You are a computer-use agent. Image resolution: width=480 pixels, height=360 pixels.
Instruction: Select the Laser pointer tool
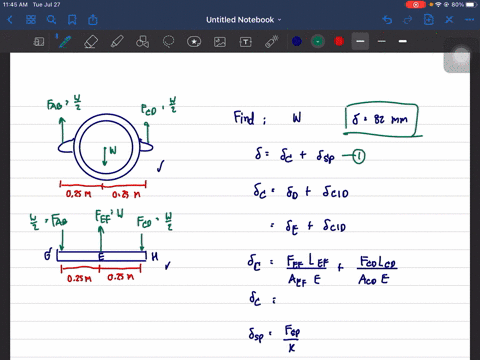[x=272, y=42]
